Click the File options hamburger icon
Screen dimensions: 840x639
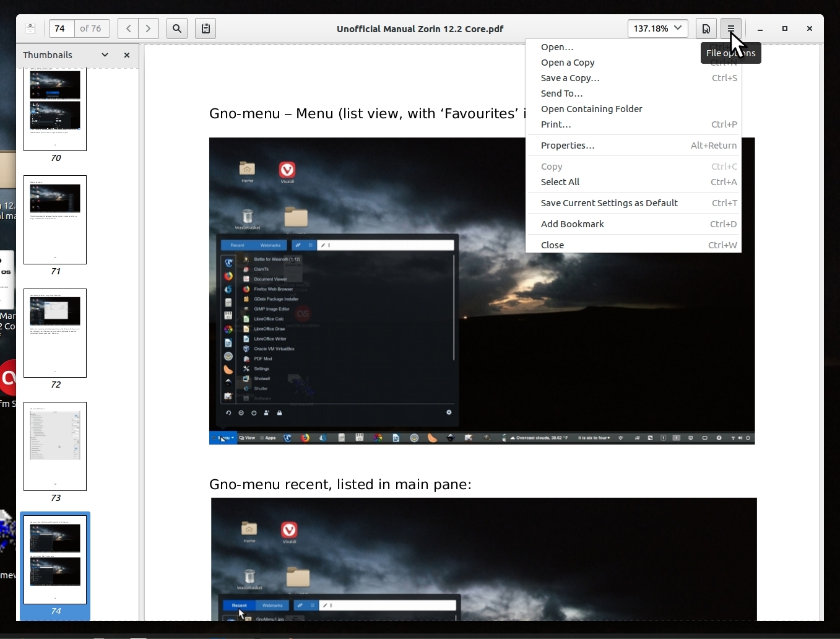(x=731, y=28)
